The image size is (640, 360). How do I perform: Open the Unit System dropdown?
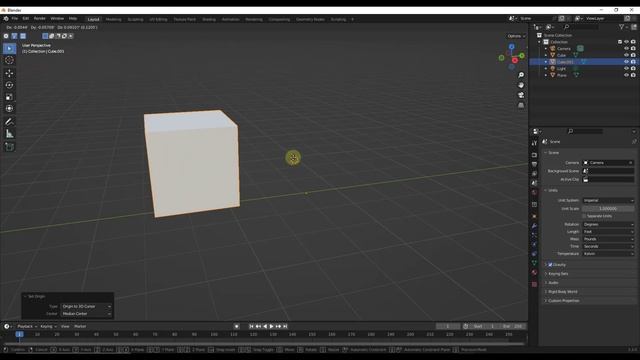(x=608, y=200)
